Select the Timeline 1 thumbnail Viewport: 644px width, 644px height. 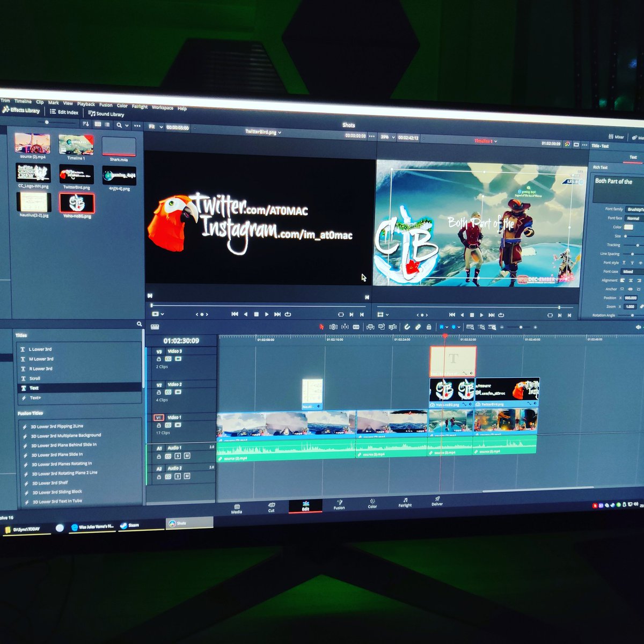pyautogui.click(x=76, y=146)
